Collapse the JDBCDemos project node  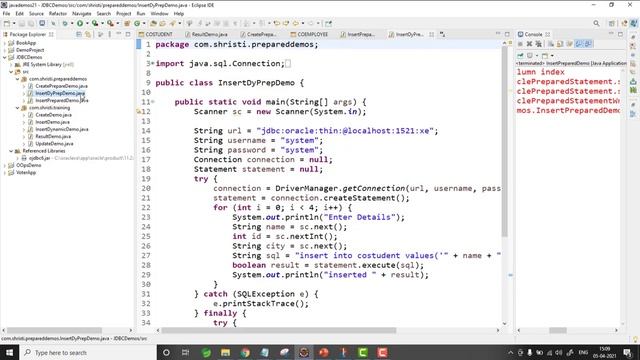point(4,58)
